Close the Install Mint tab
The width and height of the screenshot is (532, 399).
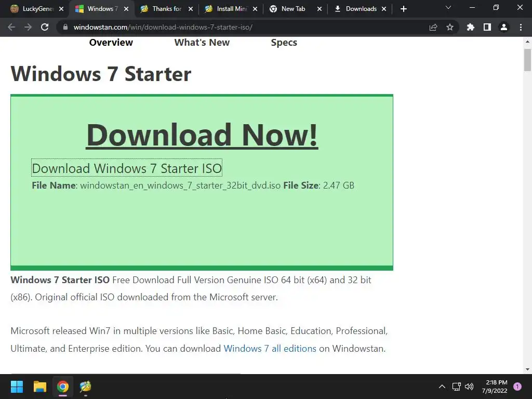pyautogui.click(x=255, y=9)
